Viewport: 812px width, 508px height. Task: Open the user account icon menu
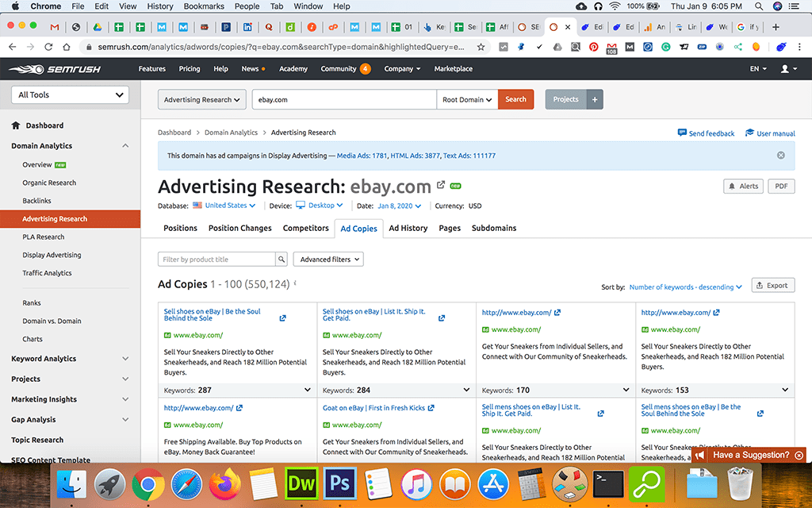pos(789,69)
